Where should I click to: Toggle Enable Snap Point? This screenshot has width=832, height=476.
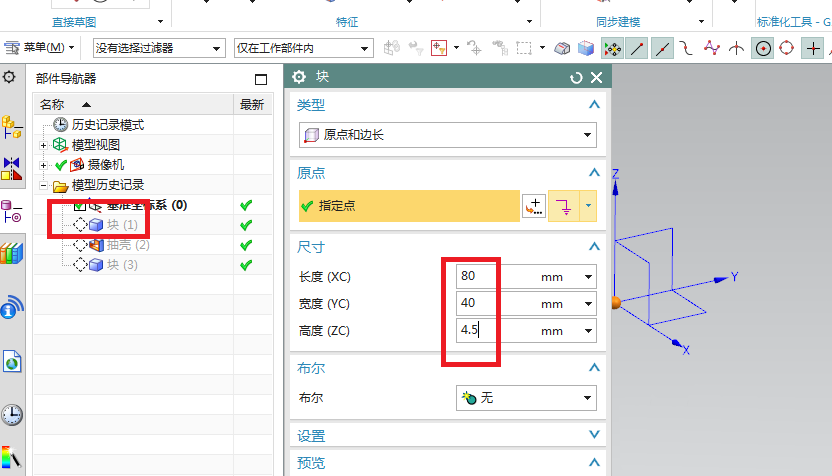(x=613, y=49)
